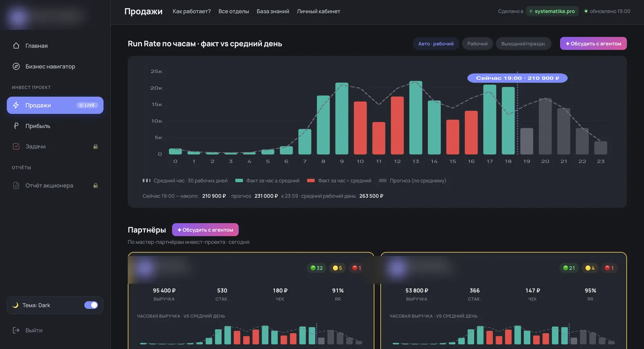Click the green 32 status badge
644x349 pixels.
click(316, 268)
